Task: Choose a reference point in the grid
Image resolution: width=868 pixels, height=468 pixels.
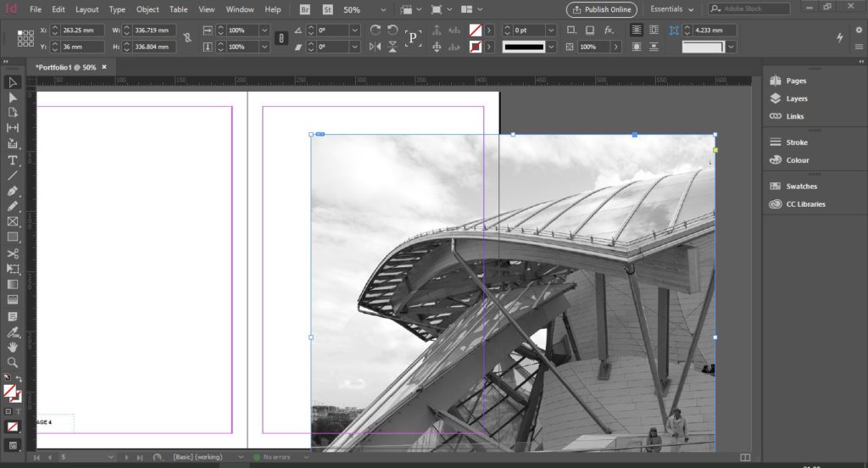Action: [25, 38]
